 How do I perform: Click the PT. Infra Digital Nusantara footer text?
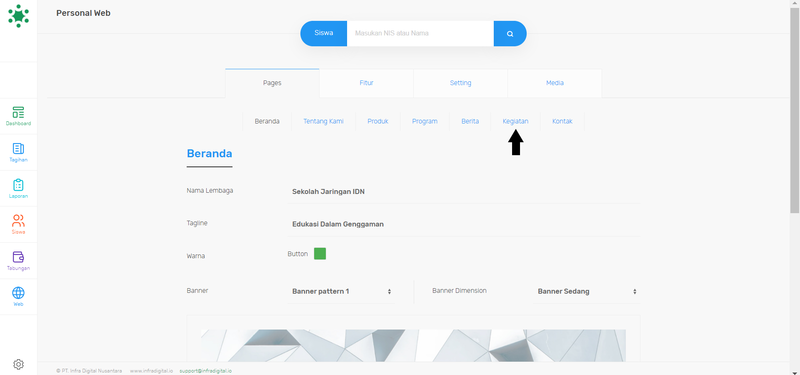89,371
